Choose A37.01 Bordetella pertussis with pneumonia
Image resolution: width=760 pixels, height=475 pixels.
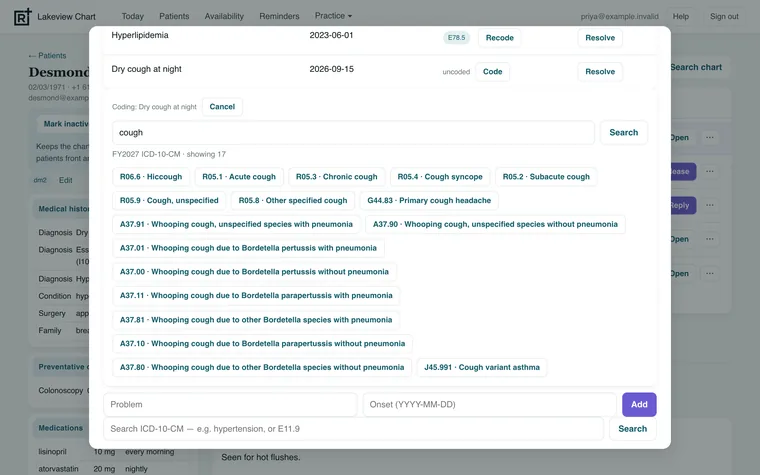point(248,248)
